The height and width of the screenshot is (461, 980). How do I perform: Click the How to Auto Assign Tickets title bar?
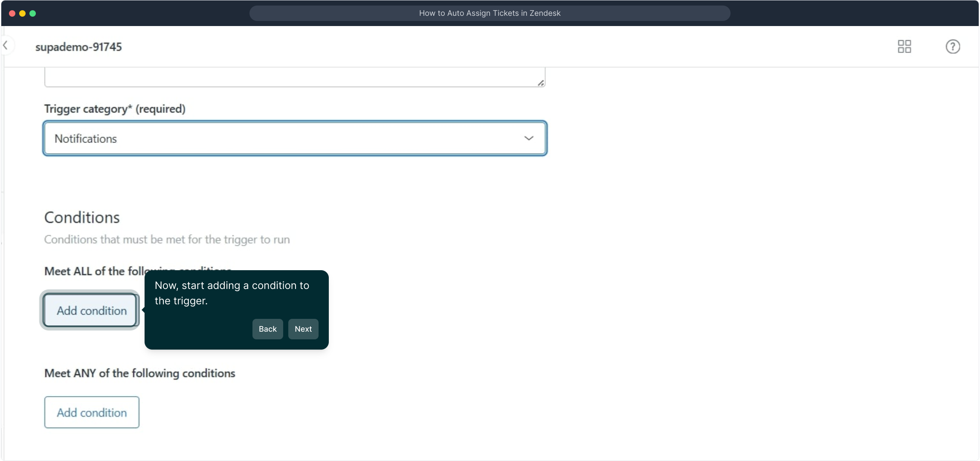(489, 13)
